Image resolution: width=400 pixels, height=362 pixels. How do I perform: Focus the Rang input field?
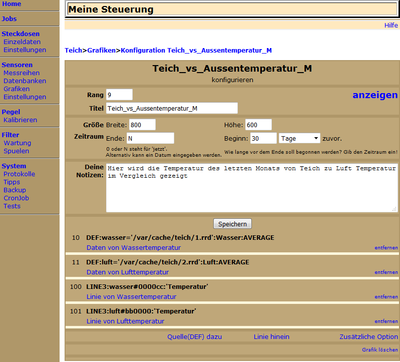point(119,95)
